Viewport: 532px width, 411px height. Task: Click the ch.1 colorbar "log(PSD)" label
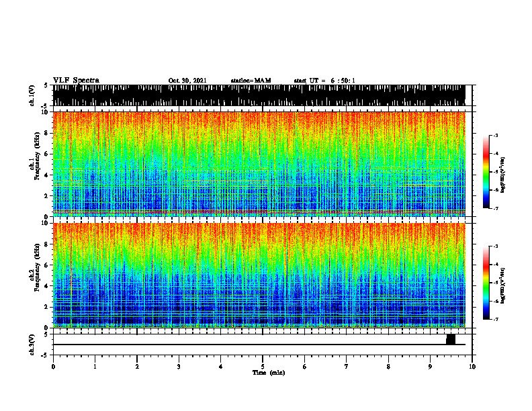pyautogui.click(x=503, y=175)
